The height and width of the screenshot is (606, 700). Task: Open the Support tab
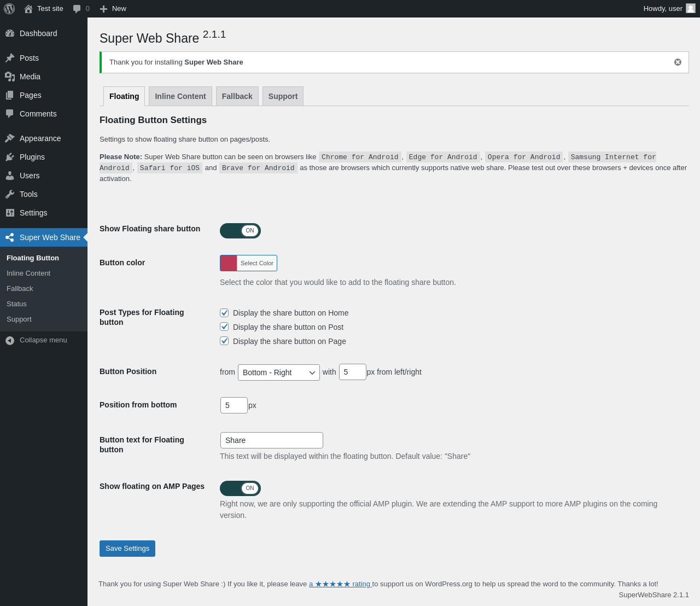[x=283, y=96]
